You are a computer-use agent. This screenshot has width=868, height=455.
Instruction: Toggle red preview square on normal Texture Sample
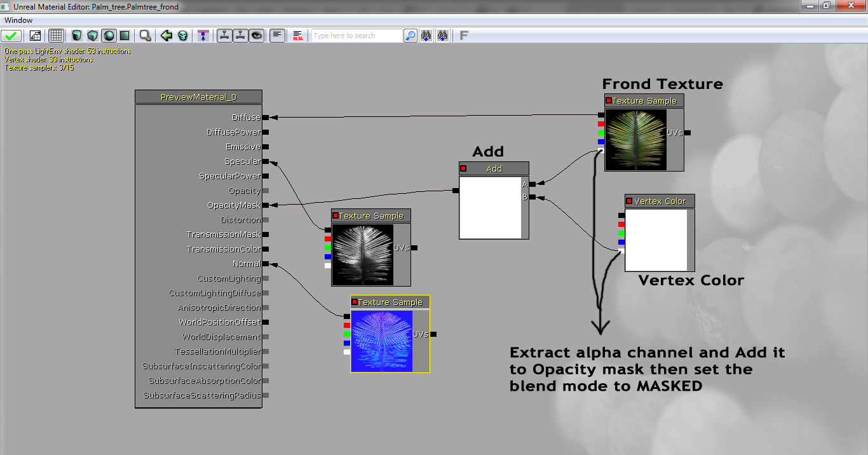(354, 302)
